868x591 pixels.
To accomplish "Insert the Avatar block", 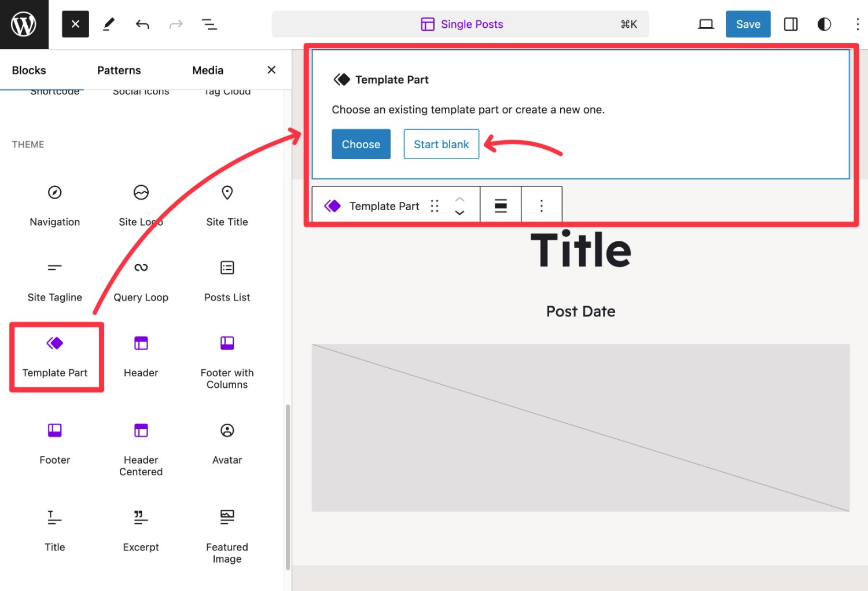I will [227, 444].
